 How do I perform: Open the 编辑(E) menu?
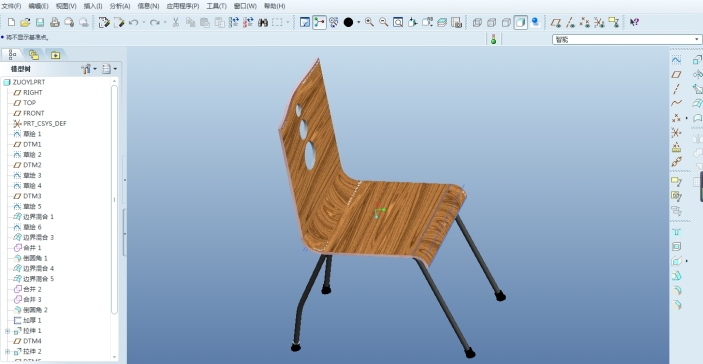coord(39,6)
